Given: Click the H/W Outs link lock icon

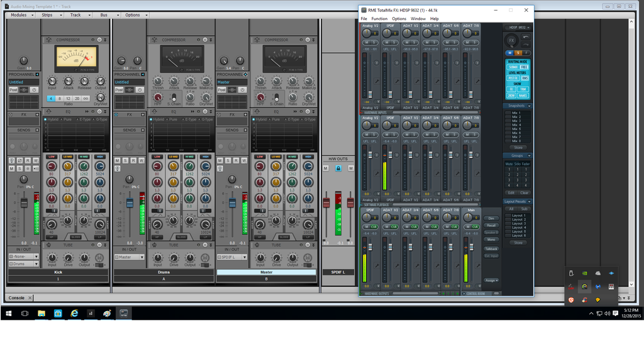Looking at the screenshot, I should 338,168.
